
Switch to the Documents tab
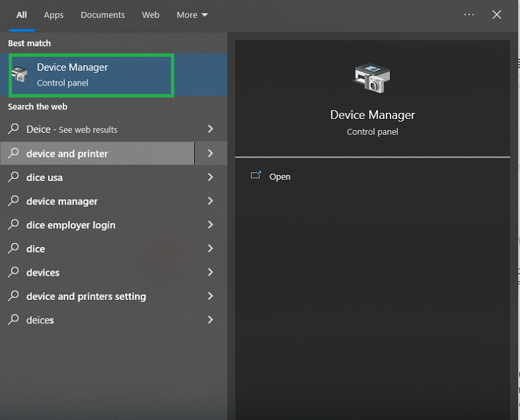click(103, 15)
